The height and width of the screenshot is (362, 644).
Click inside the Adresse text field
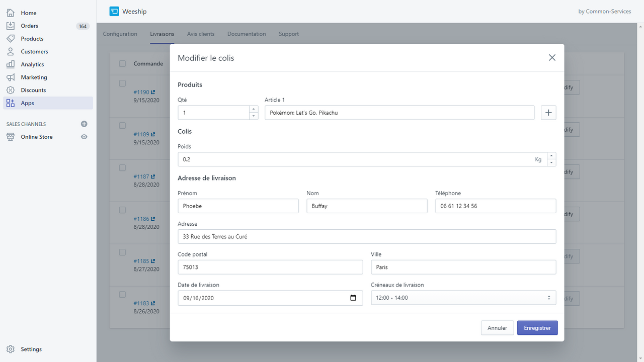[366, 236]
